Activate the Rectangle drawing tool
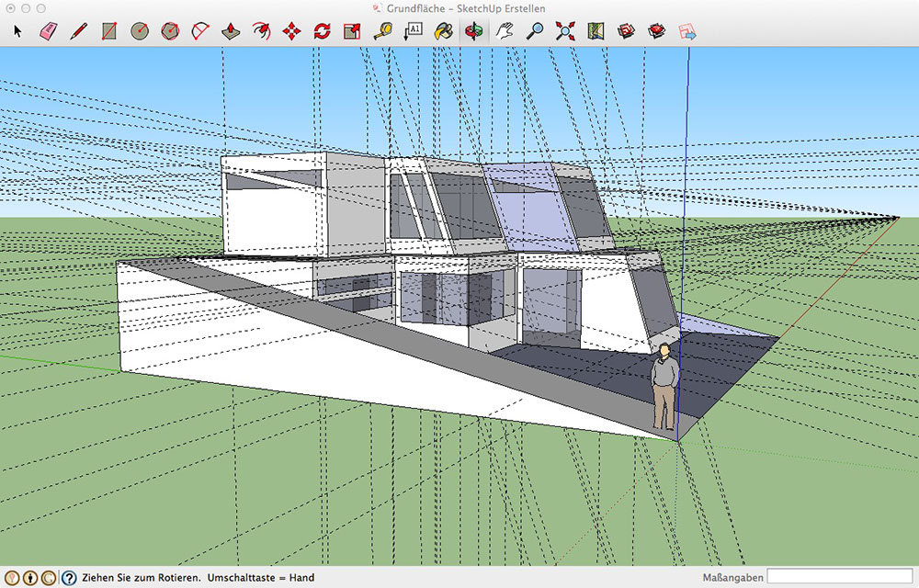Screen dimensions: 919x588 click(108, 31)
